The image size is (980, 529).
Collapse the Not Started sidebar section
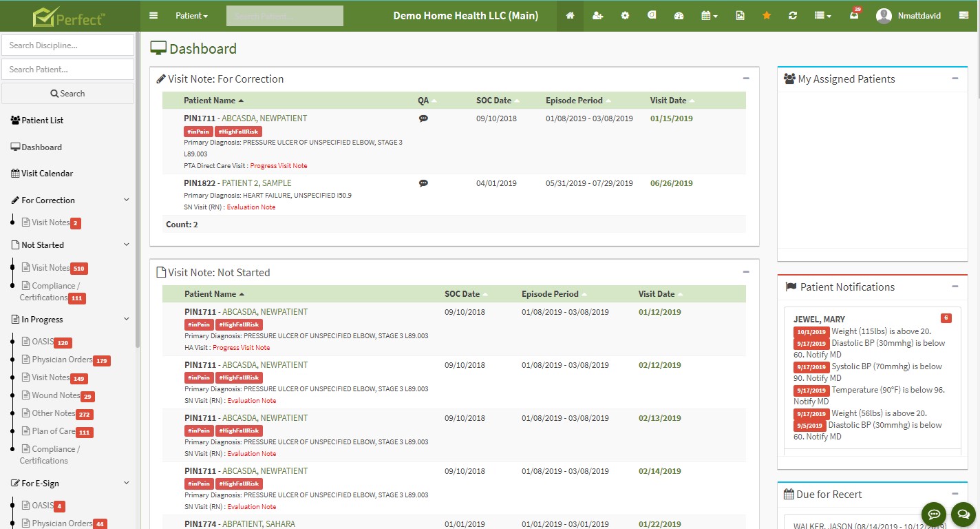click(126, 245)
